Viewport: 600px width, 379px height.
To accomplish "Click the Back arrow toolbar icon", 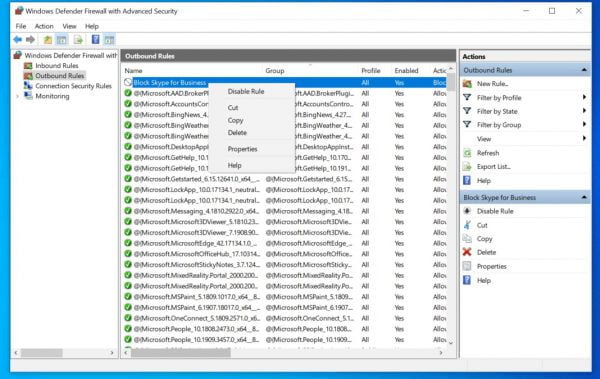I will pos(18,39).
